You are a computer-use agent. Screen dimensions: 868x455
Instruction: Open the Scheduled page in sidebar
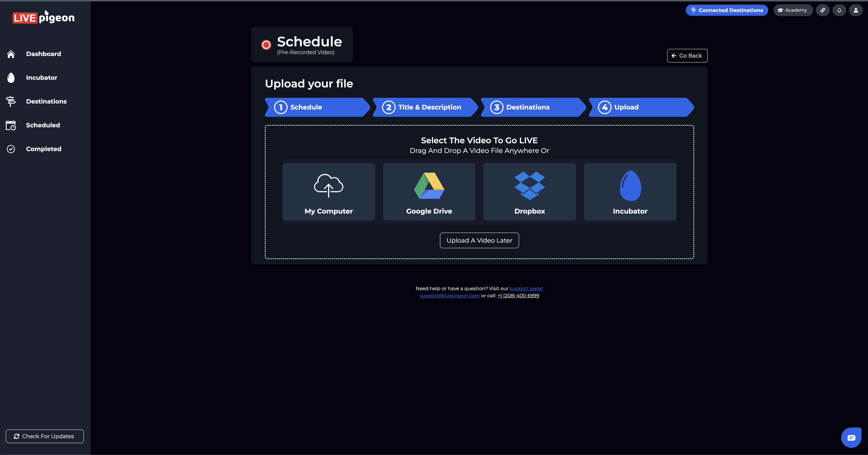click(x=43, y=125)
